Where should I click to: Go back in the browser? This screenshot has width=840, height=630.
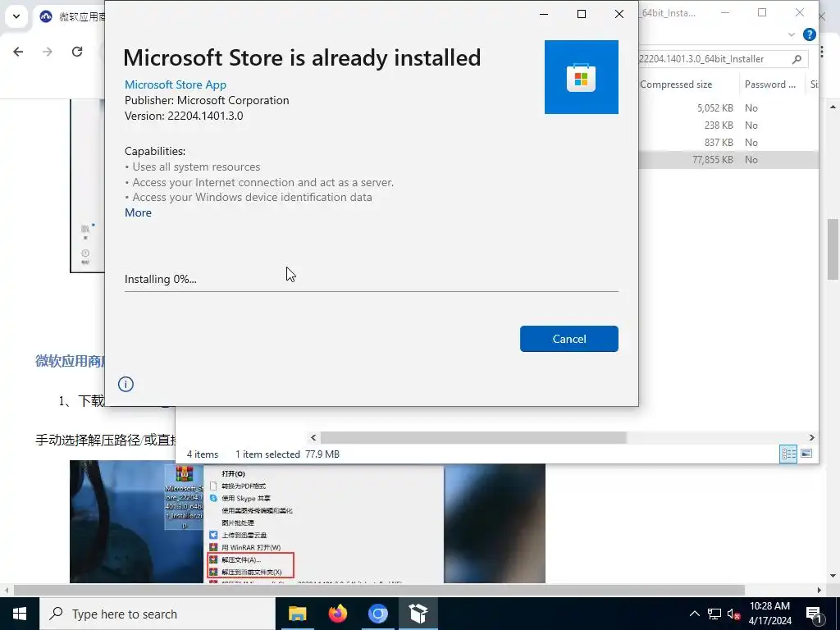click(x=18, y=52)
